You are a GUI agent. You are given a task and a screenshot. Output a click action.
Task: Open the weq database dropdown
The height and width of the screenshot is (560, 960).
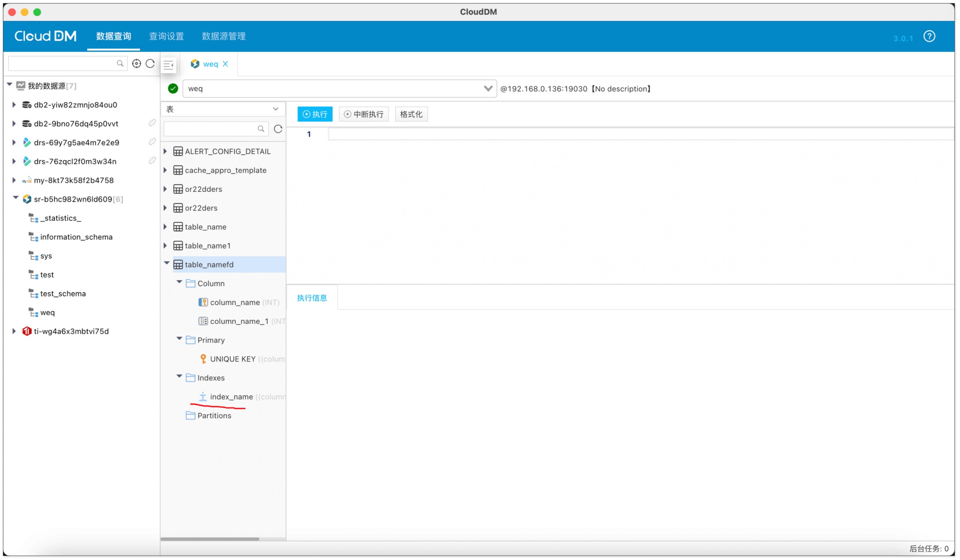(x=488, y=89)
